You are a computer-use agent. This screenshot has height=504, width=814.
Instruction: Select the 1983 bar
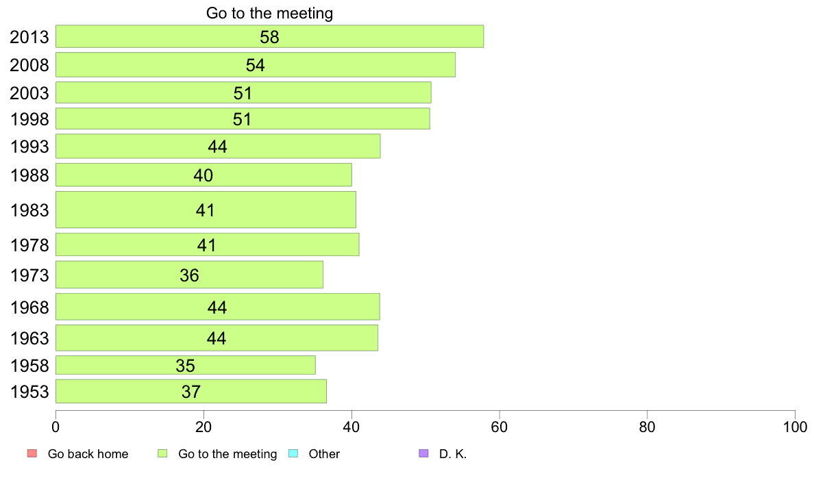[x=206, y=210]
